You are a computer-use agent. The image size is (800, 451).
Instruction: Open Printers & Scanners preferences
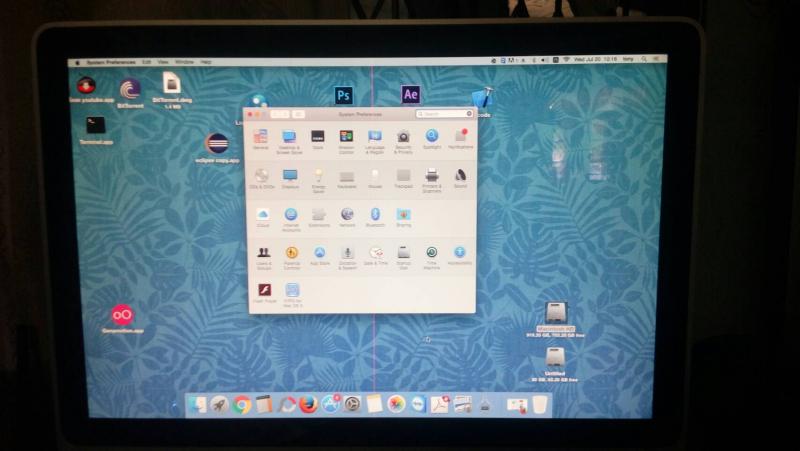(432, 181)
